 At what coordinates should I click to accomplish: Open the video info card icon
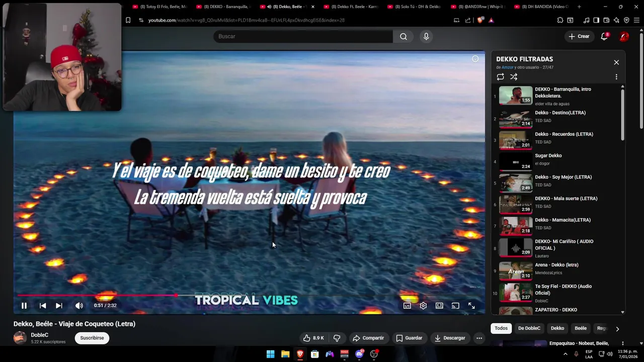click(475, 59)
